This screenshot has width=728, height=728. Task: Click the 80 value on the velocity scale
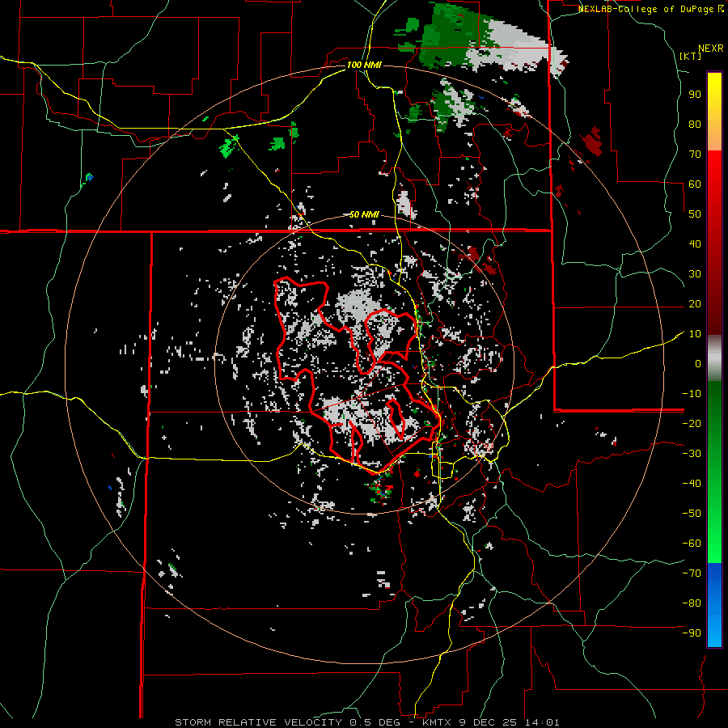coord(695,125)
